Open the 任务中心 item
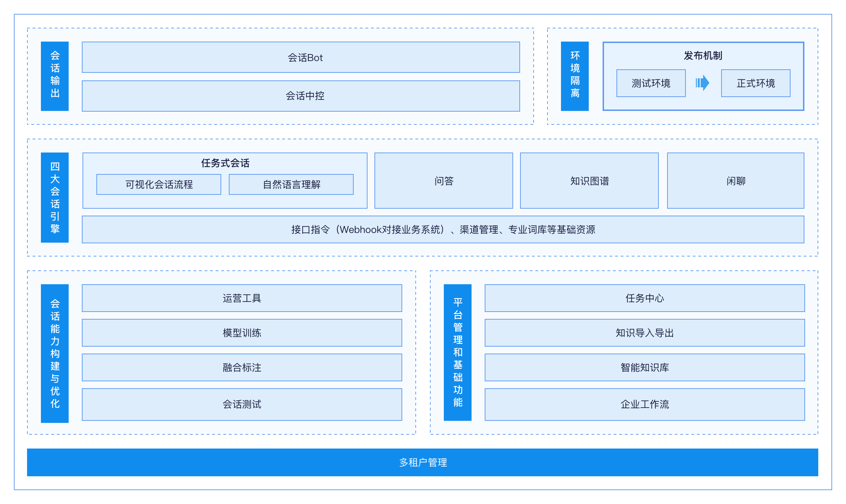 pos(645,298)
